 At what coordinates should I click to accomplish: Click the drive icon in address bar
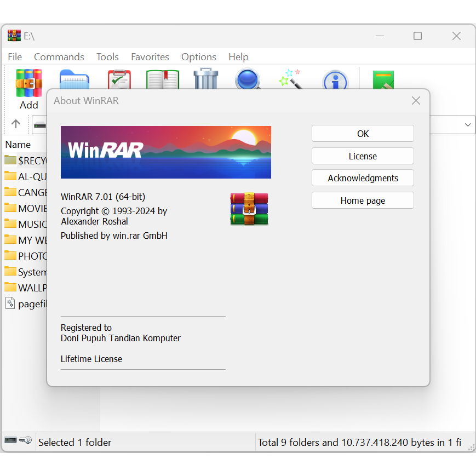40,125
